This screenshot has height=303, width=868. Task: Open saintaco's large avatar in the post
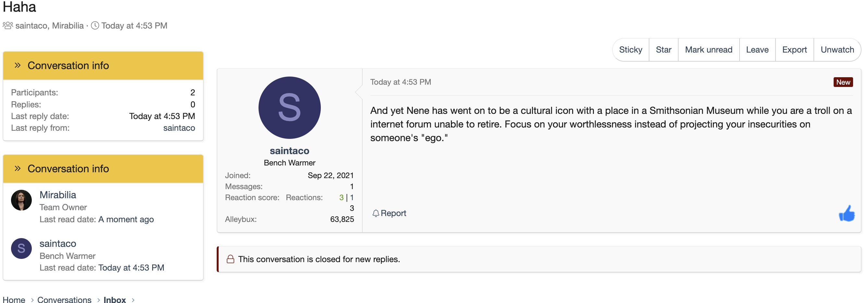coord(289,107)
